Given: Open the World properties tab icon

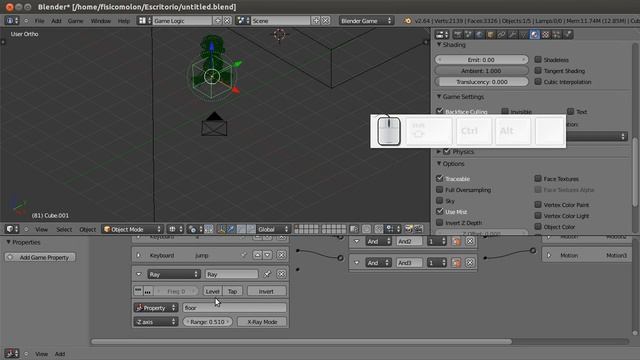Looking at the screenshot, I should (479, 35).
